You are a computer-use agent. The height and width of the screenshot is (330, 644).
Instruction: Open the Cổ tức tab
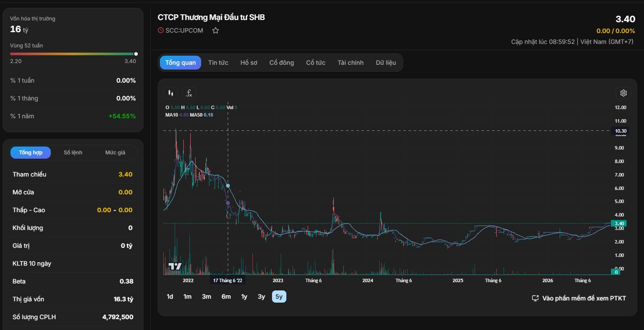coord(315,63)
